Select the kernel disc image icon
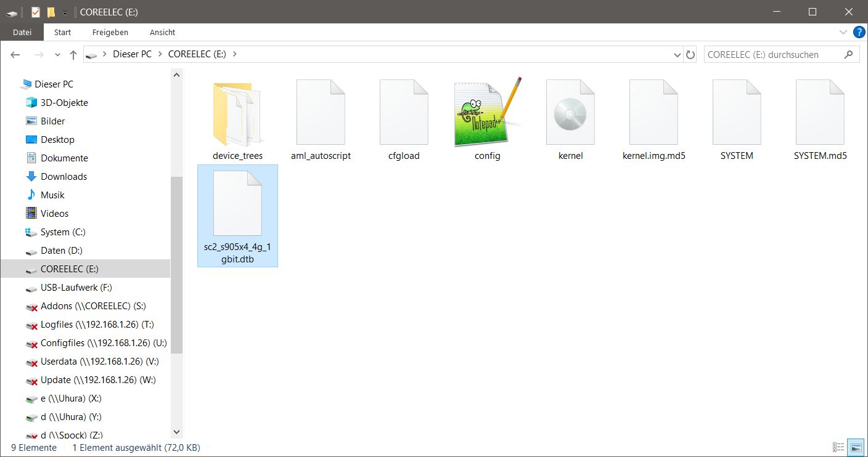This screenshot has height=457, width=868. point(570,112)
